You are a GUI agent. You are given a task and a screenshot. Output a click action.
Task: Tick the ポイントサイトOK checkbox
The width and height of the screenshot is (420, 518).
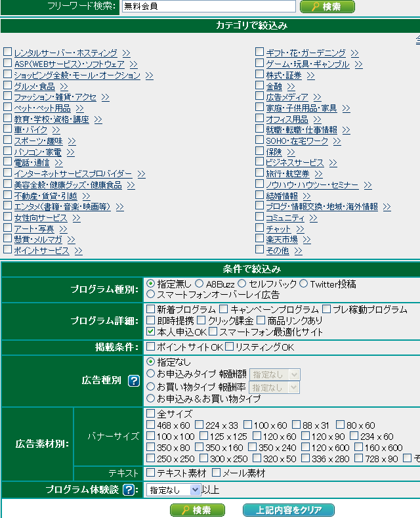click(150, 346)
